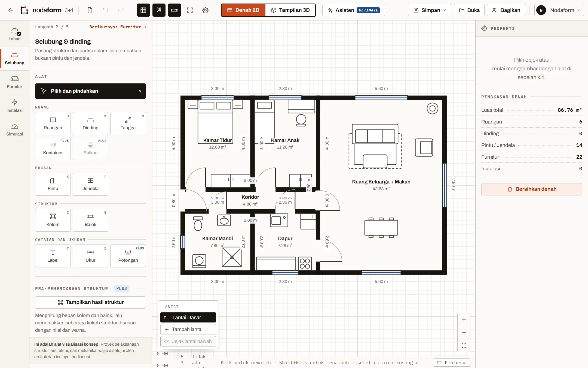Select the Kontainer tool

pos(53,149)
